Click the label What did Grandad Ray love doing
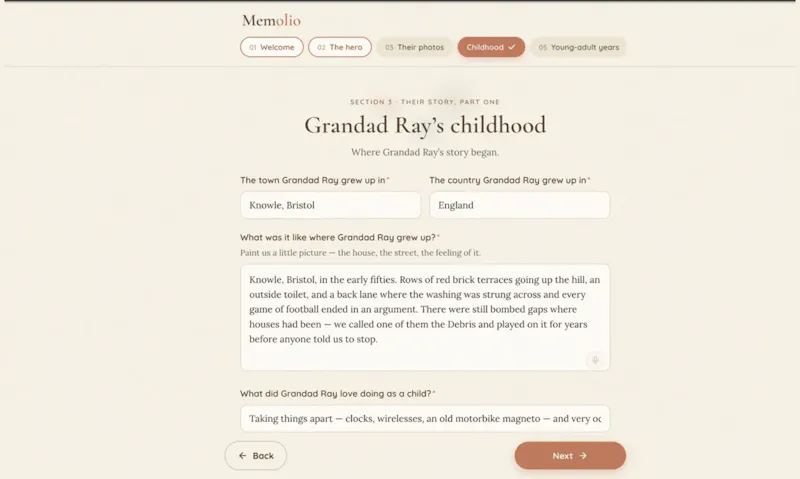 (x=336, y=393)
